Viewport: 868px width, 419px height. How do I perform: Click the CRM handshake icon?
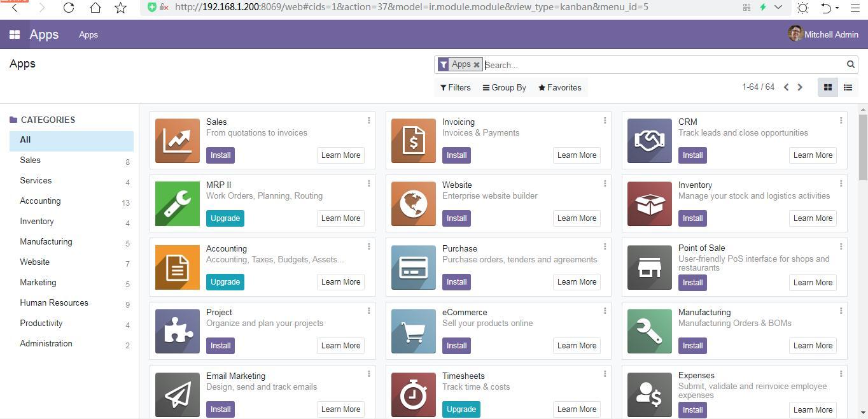649,141
